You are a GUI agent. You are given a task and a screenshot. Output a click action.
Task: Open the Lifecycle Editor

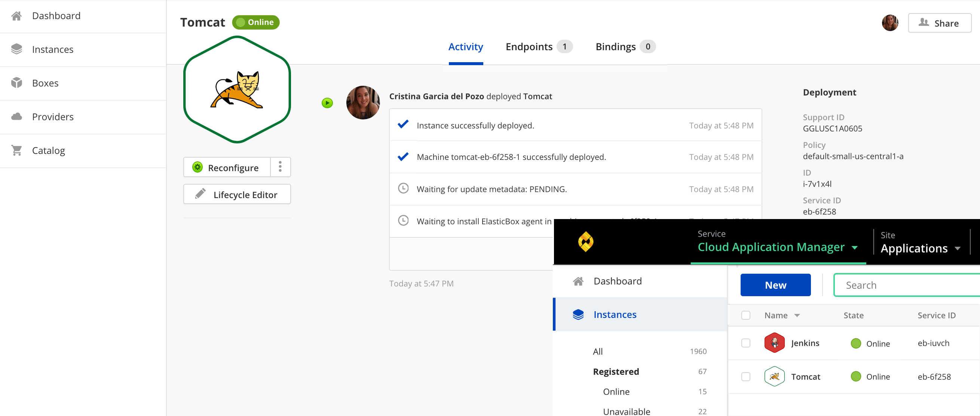(x=237, y=194)
